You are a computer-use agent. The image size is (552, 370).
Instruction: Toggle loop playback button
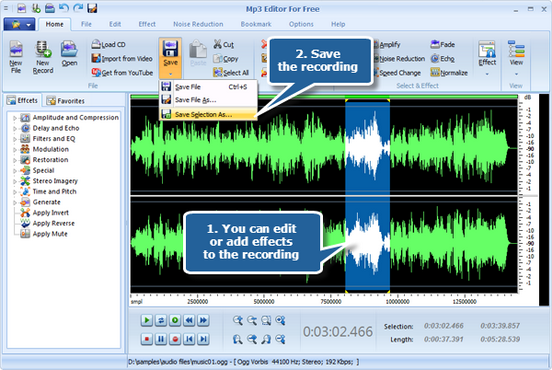[161, 320]
